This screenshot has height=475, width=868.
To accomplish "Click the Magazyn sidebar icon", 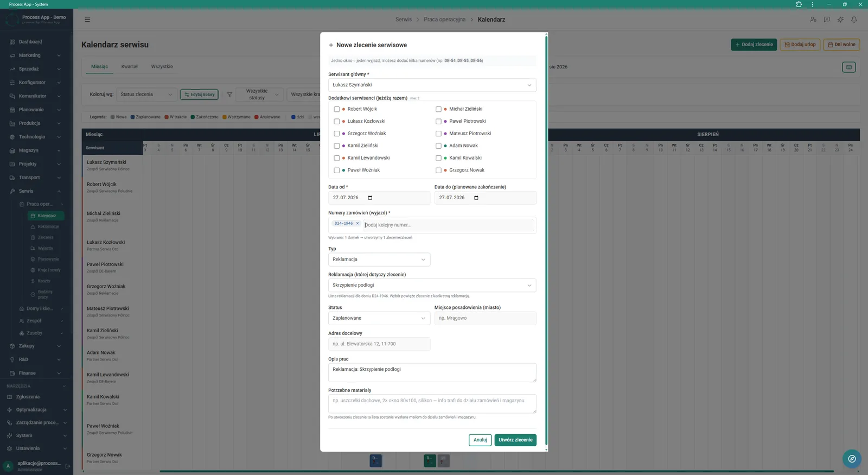I will (x=12, y=150).
